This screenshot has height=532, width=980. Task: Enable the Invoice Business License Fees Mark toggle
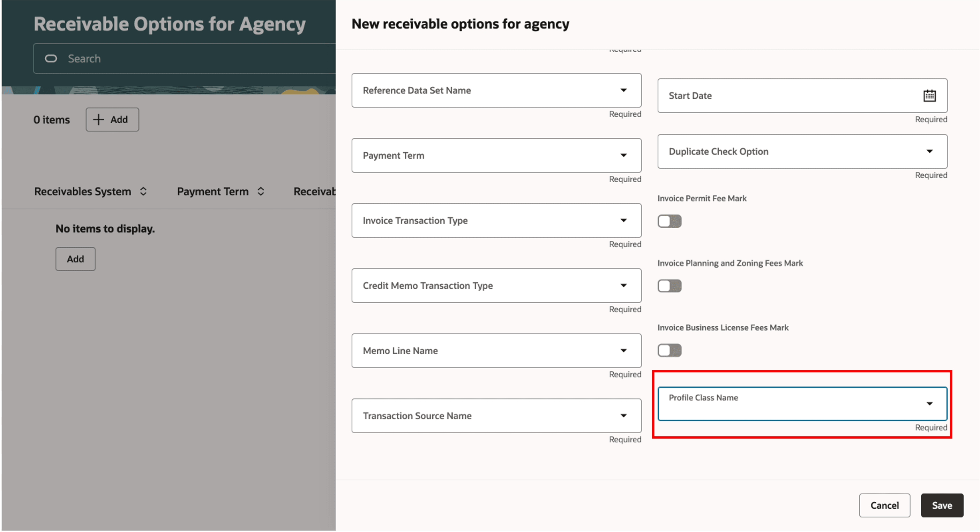tap(669, 350)
